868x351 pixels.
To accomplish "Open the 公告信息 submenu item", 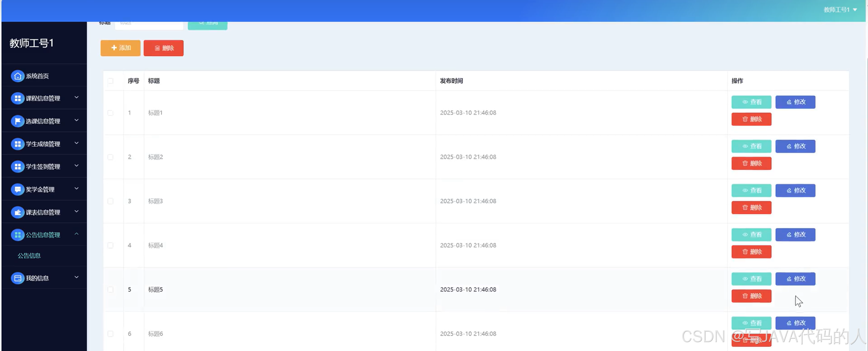I will tap(29, 256).
